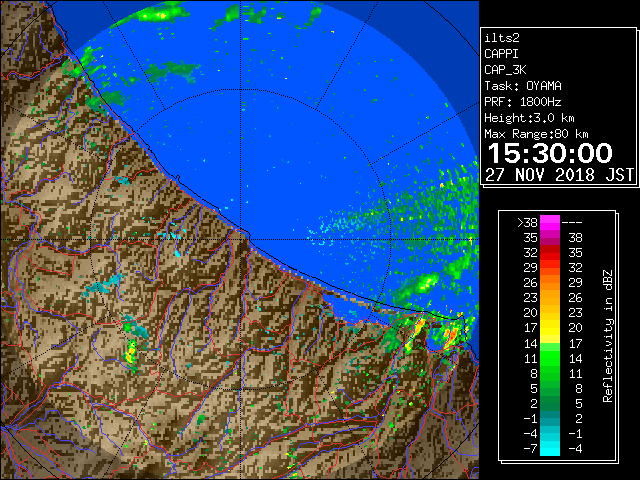
Task: Pick the yellow 17 dBZ legend color band
Action: point(550,328)
